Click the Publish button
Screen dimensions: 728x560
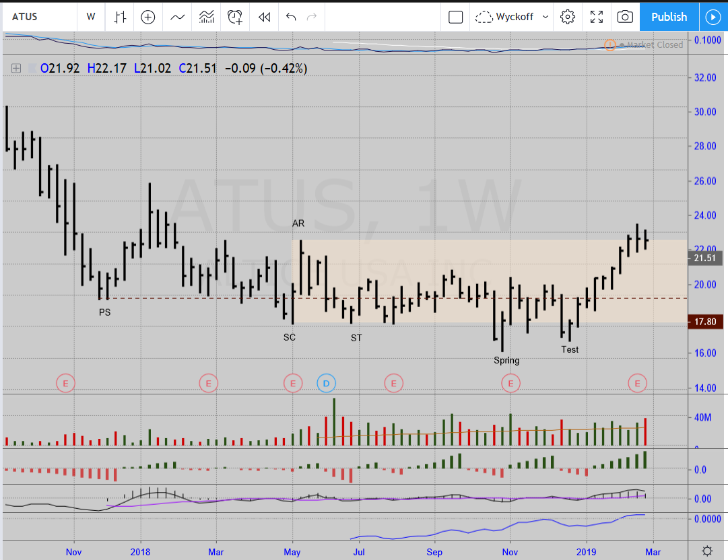pyautogui.click(x=669, y=17)
